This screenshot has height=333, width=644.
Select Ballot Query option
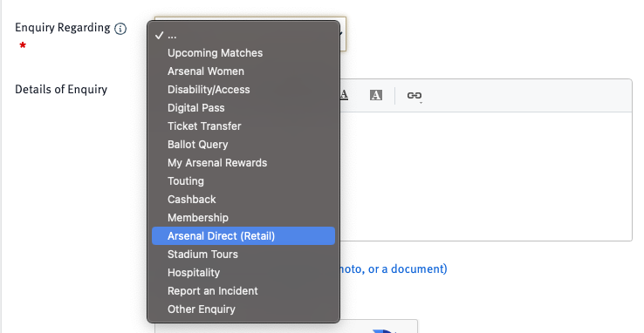click(x=243, y=145)
